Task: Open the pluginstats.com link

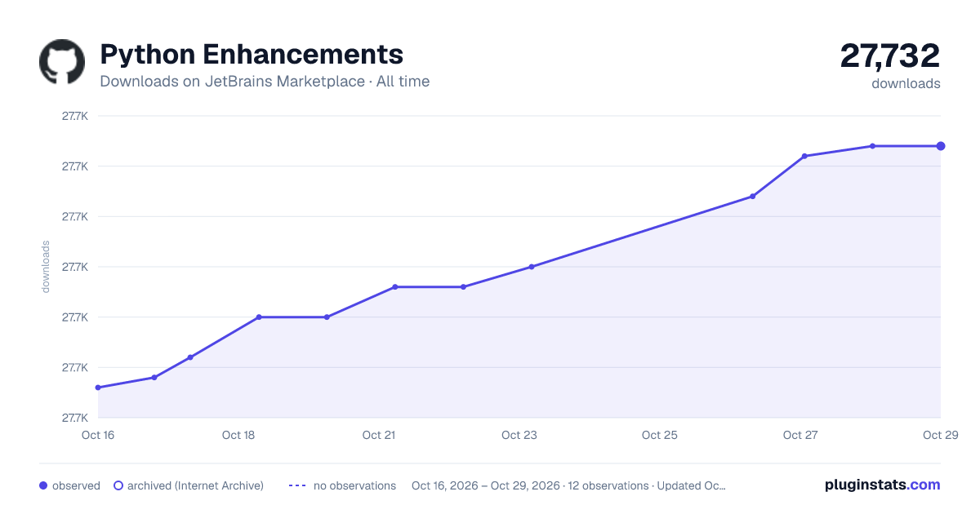Action: 883,485
